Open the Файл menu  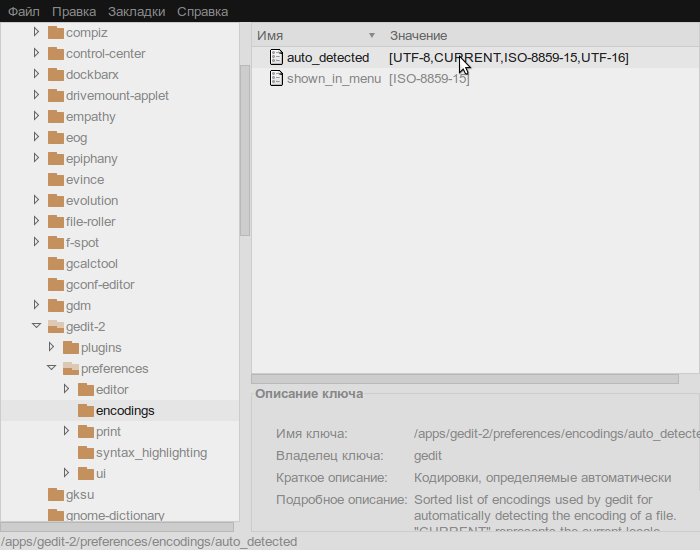point(24,12)
